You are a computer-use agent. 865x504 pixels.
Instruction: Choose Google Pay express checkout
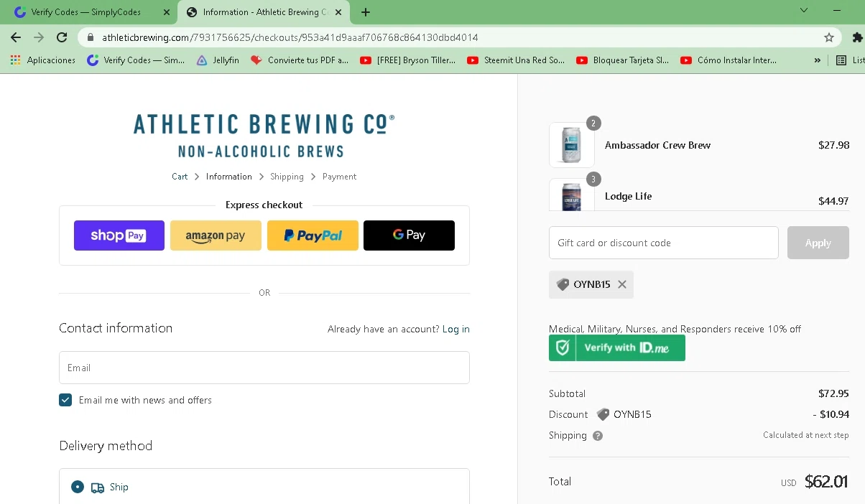coord(409,235)
